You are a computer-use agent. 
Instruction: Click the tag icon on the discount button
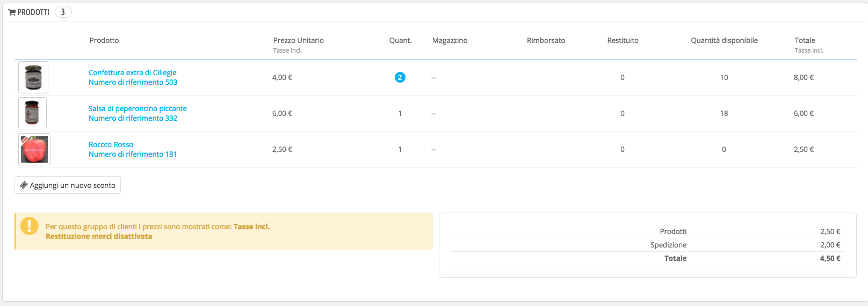click(x=24, y=185)
